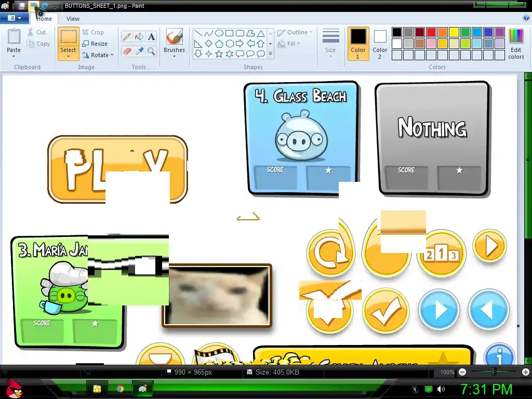Click the volume speaker tray icon
Image resolution: width=532 pixels, height=399 pixels.
(441, 389)
